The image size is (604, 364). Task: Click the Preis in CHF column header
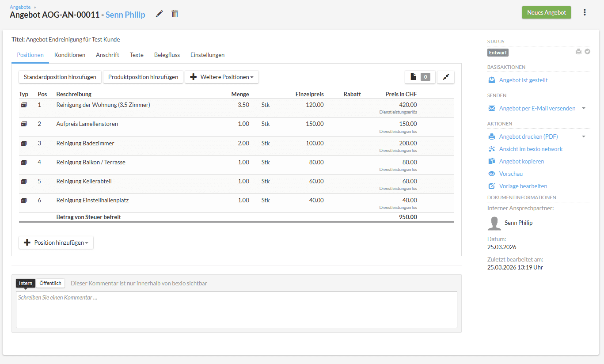401,94
